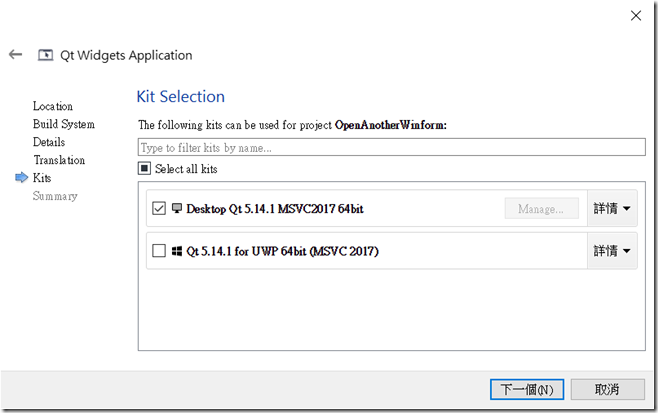Image resolution: width=658 pixels, height=413 pixels.
Task: Open the Translation wizard step
Action: point(59,160)
